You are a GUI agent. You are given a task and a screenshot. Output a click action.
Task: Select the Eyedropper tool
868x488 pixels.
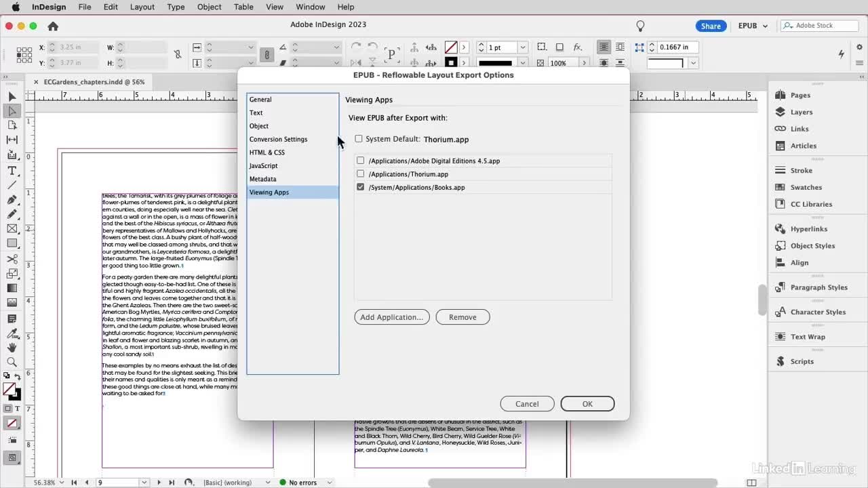pos(12,333)
